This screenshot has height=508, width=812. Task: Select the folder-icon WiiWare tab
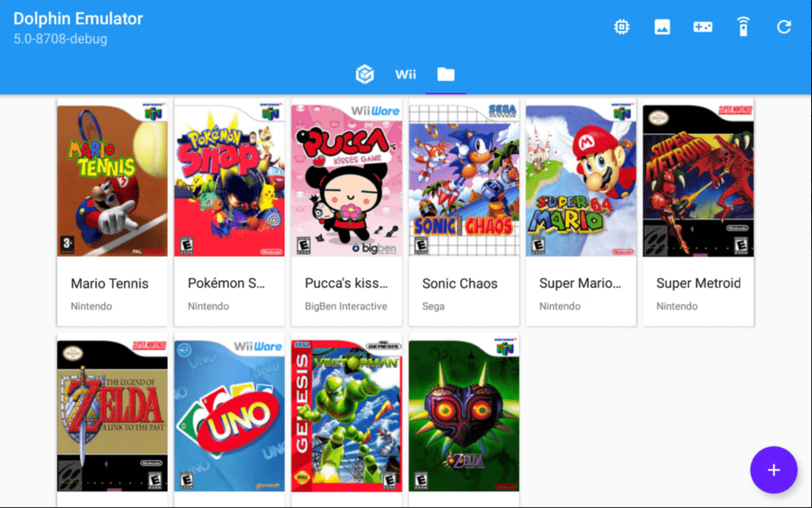446,75
